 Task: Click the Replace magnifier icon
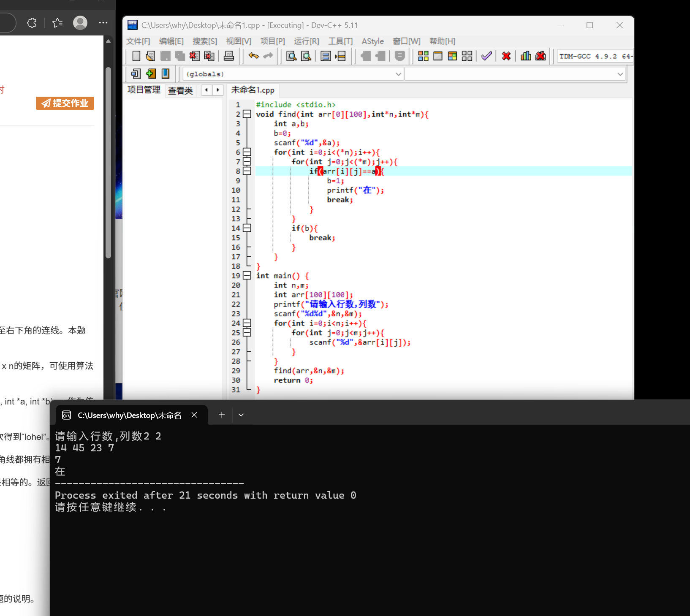306,56
